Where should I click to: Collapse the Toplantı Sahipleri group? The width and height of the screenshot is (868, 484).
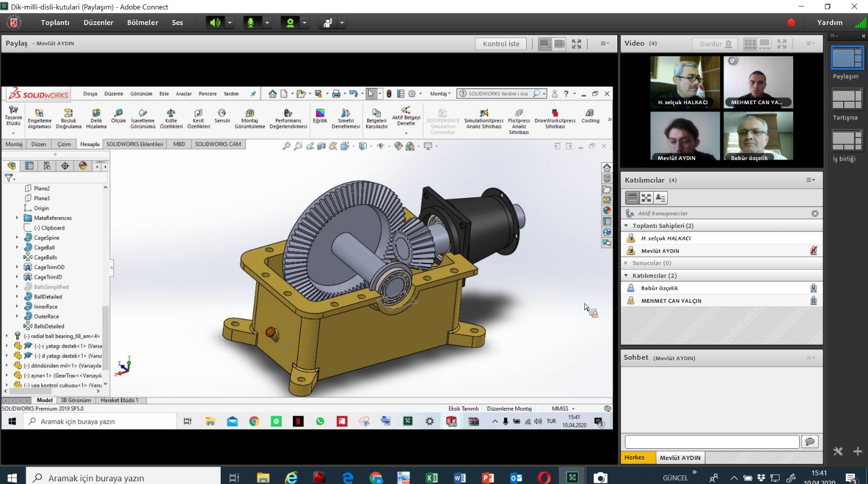(x=627, y=226)
